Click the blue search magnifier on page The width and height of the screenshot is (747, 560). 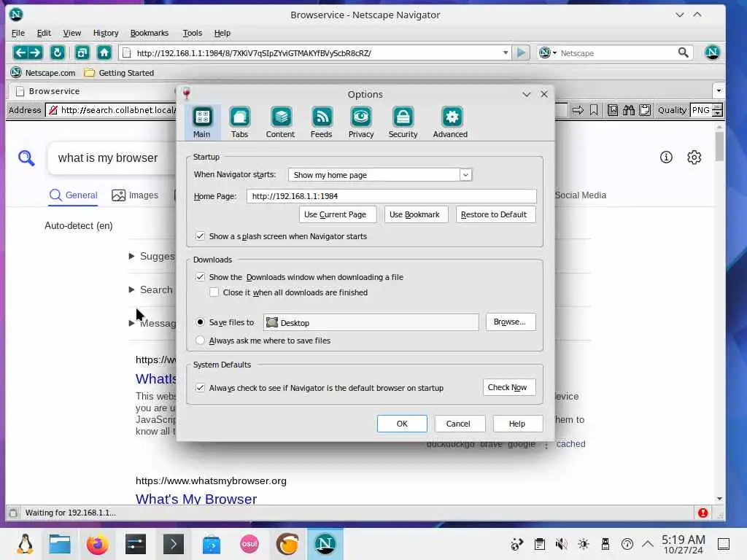pos(26,157)
